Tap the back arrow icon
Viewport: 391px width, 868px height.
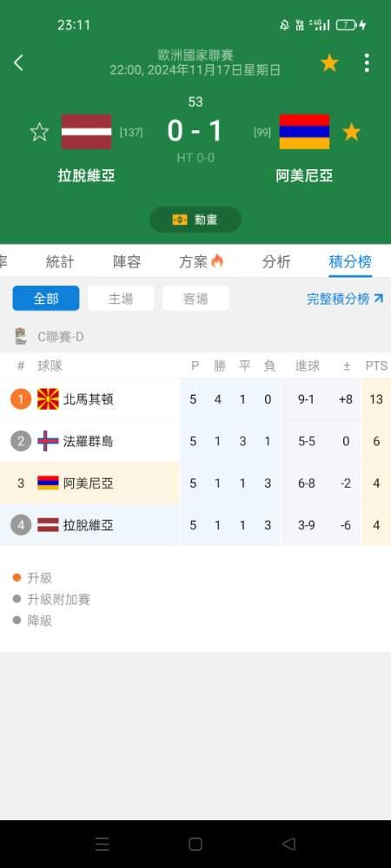[x=18, y=62]
